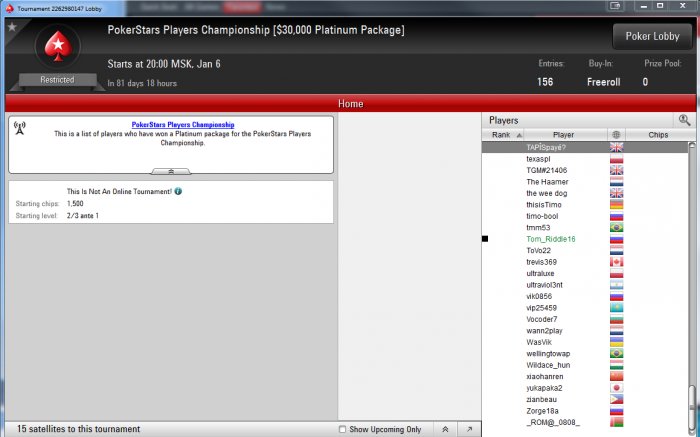Click the Freeroll buy-in value

tap(604, 82)
